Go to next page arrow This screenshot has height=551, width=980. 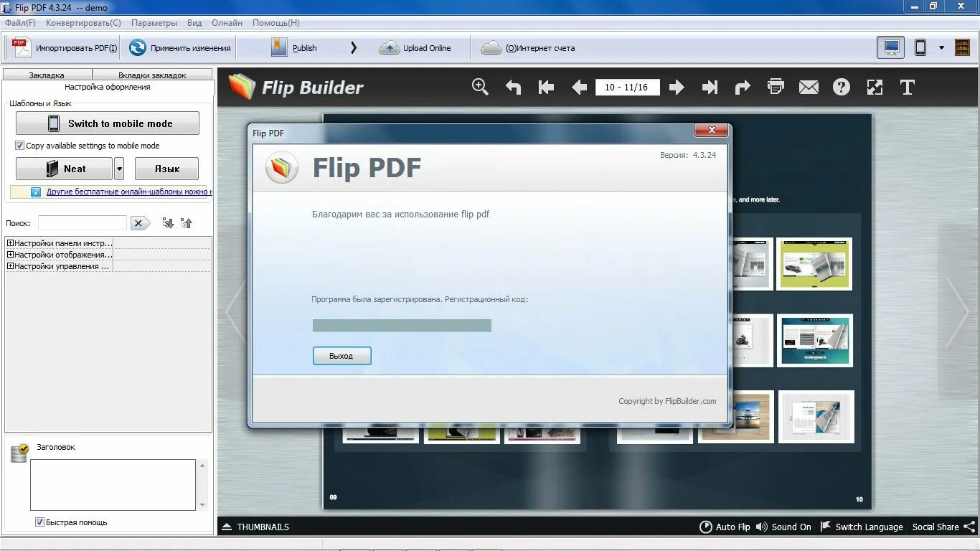pyautogui.click(x=677, y=88)
